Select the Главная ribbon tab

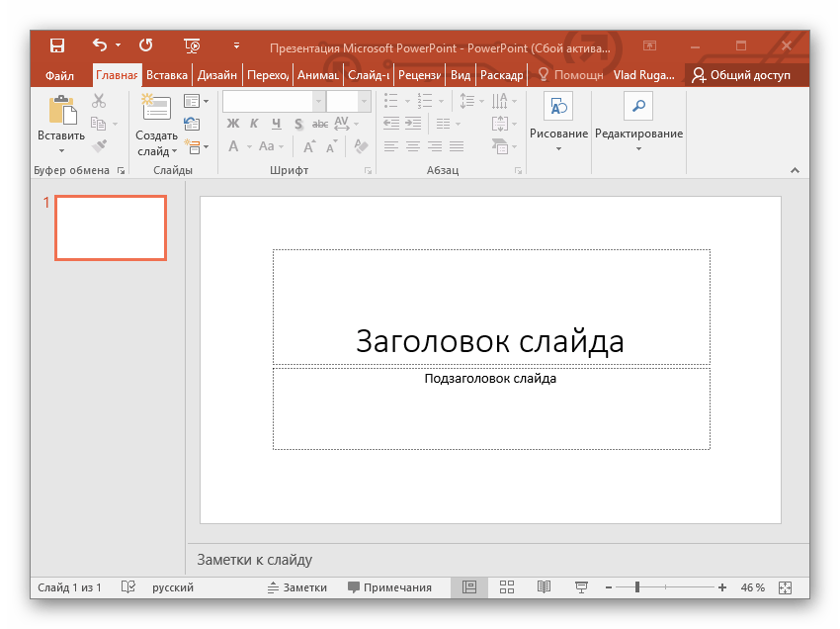pos(117,75)
